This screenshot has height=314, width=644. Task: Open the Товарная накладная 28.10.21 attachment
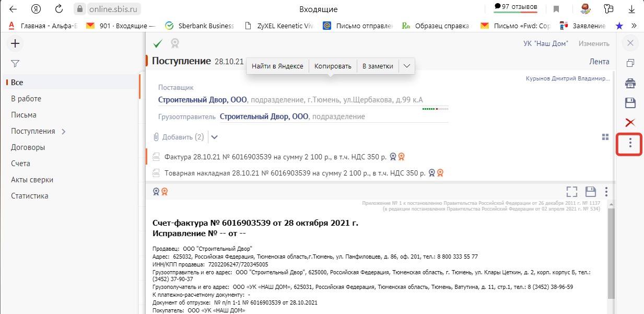coord(295,173)
